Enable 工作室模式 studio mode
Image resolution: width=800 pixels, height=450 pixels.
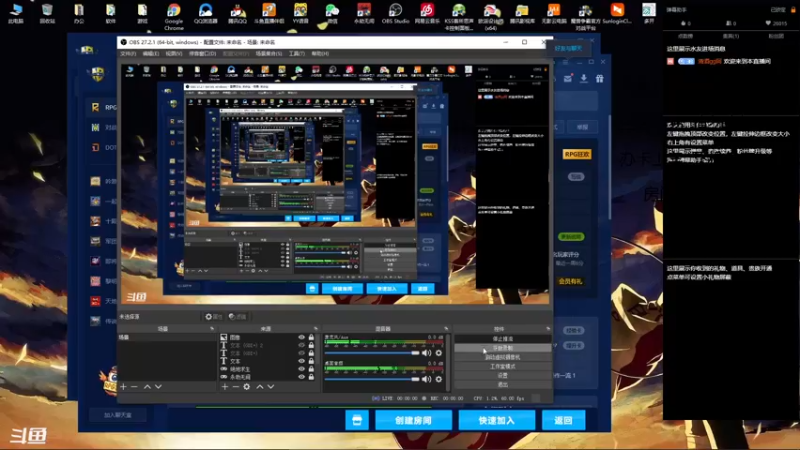pos(503,366)
